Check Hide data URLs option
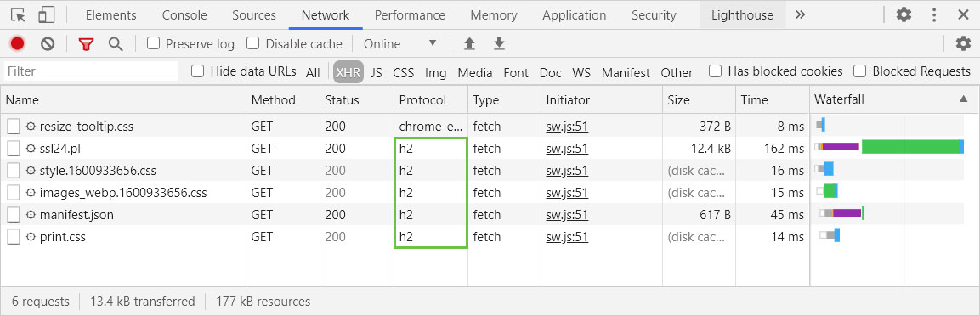Screen dimensions: 980x316 click(197, 71)
